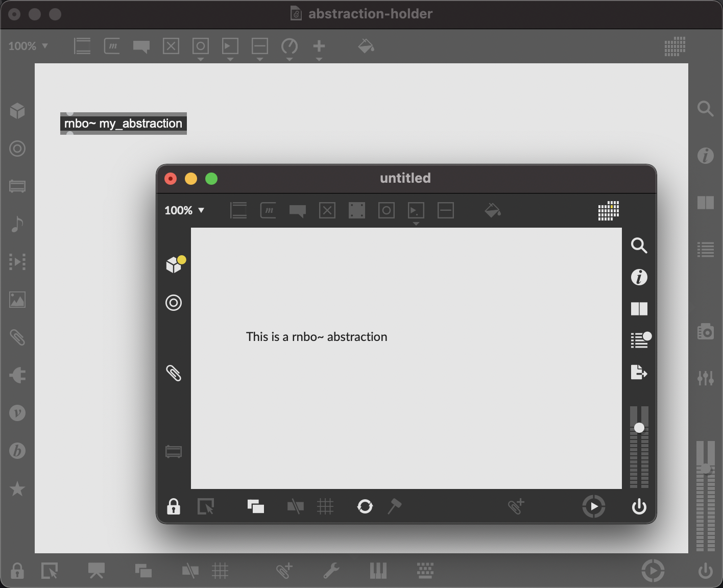Click the toggle object icon in rnbo toolbar
Image resolution: width=723 pixels, height=588 pixels.
pos(327,210)
